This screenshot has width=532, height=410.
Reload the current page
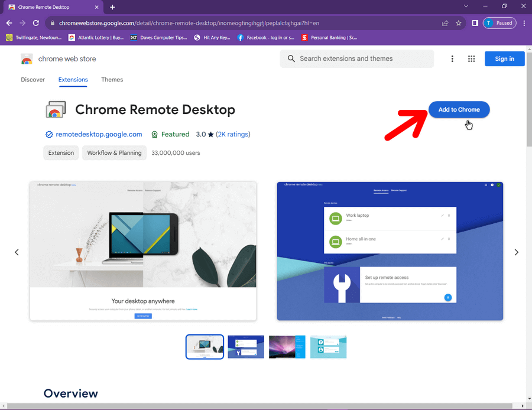[35, 23]
